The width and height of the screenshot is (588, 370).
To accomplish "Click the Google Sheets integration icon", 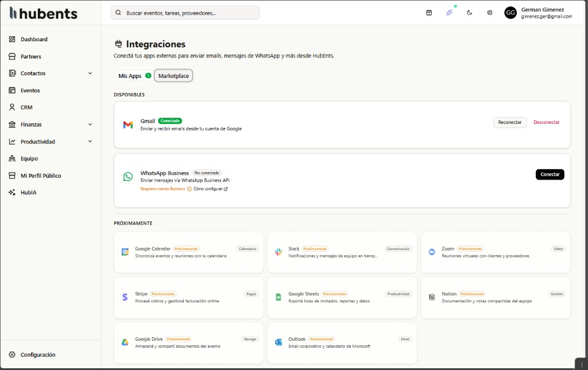I will click(x=278, y=296).
